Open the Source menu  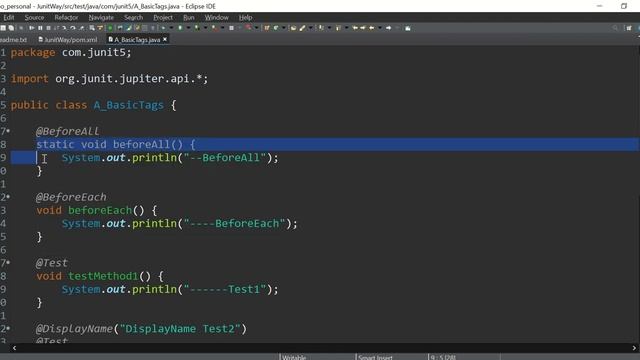(x=34, y=18)
